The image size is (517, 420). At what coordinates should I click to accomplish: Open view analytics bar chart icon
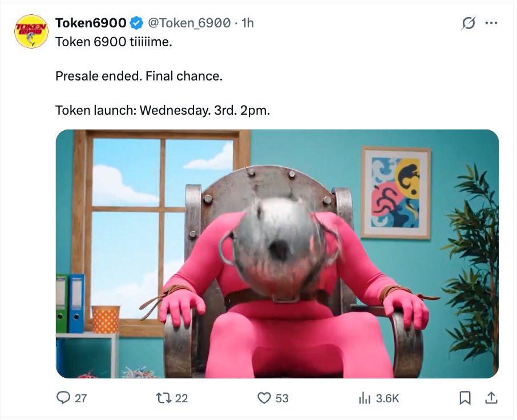tap(365, 398)
